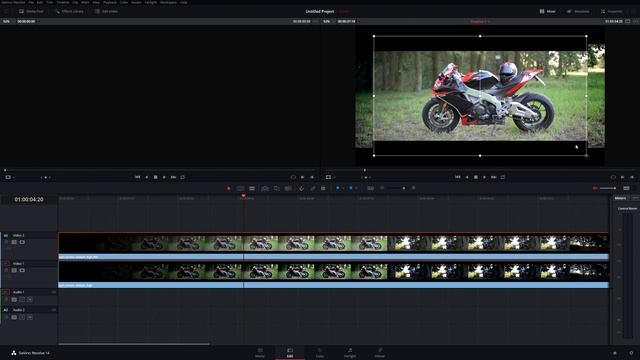Click the timeline zoom-out minus icon
640x360 pixels.
(382, 188)
